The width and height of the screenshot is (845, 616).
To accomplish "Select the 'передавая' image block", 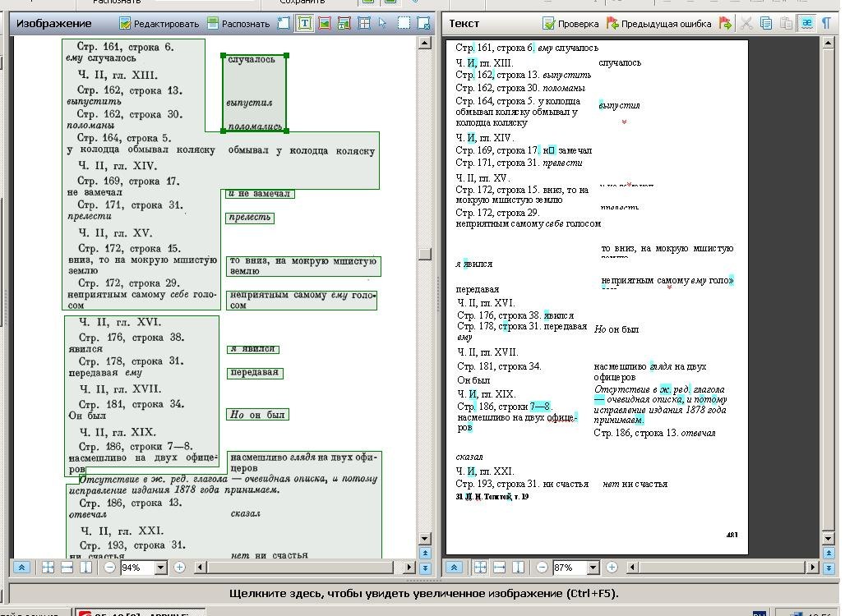I will 254,372.
